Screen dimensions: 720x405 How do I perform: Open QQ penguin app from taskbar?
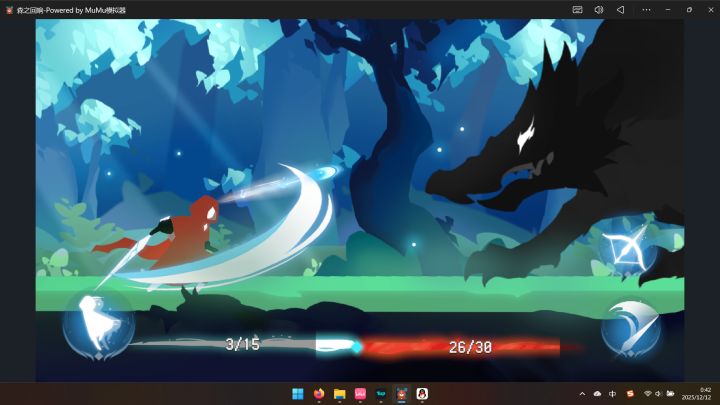point(422,394)
